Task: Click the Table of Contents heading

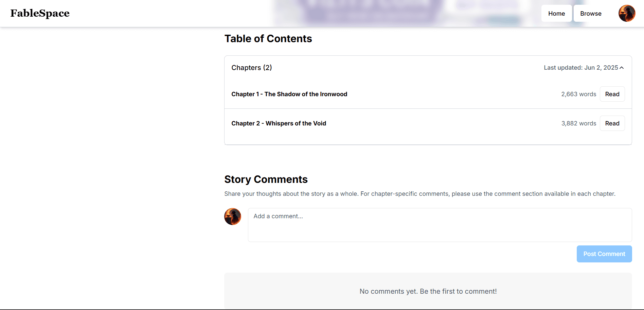Action: coord(268,38)
